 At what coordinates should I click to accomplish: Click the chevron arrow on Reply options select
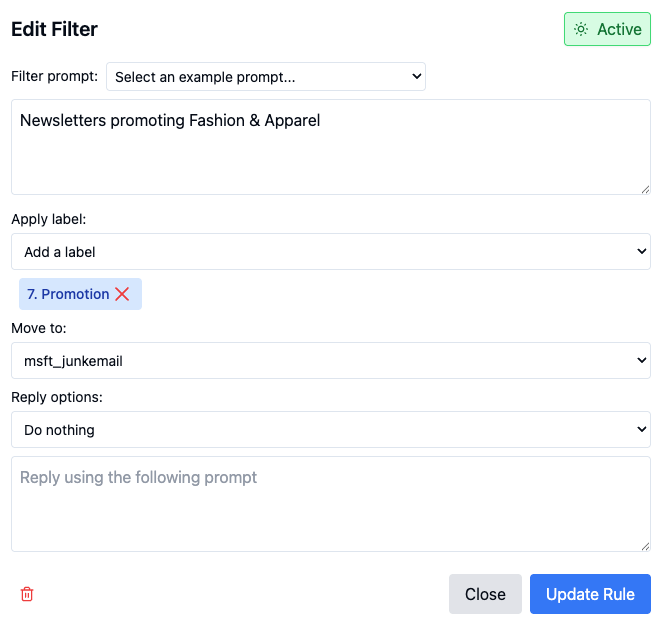[x=642, y=429]
